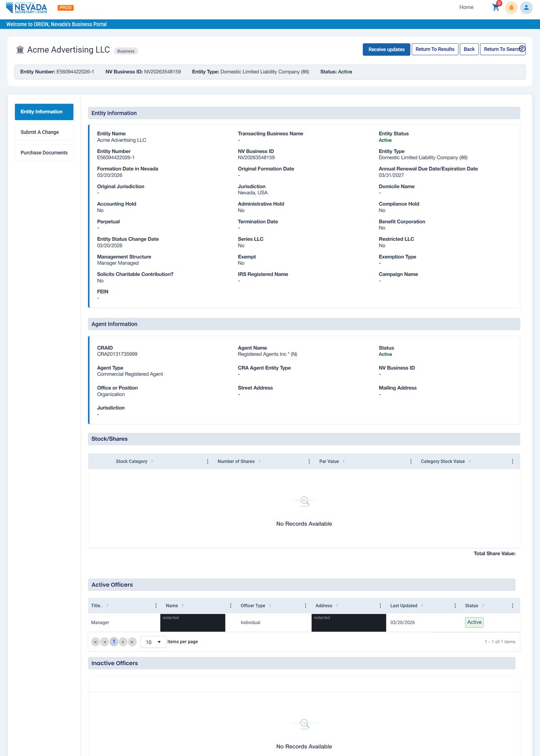Click the '1 - 1 of 1 items' pager text
The width and height of the screenshot is (540, 756).
tap(500, 642)
